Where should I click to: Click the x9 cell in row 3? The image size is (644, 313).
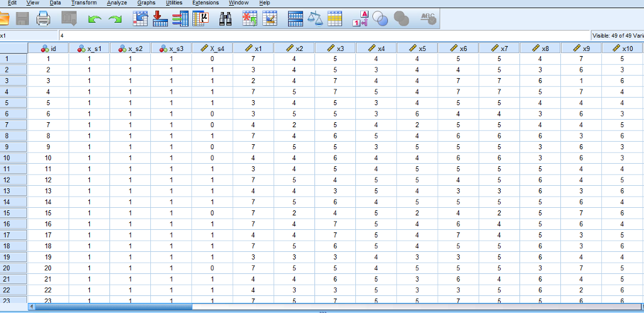(582, 81)
